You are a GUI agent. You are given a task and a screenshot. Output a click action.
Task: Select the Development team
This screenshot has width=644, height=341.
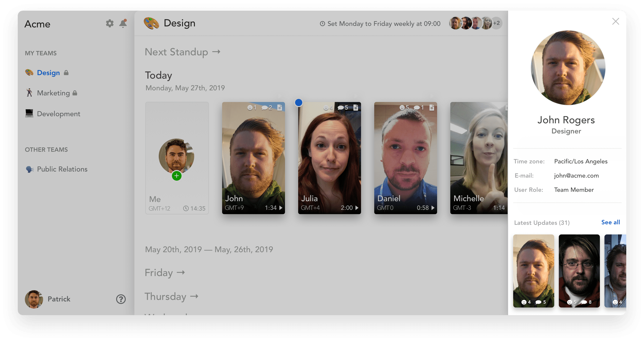point(58,114)
